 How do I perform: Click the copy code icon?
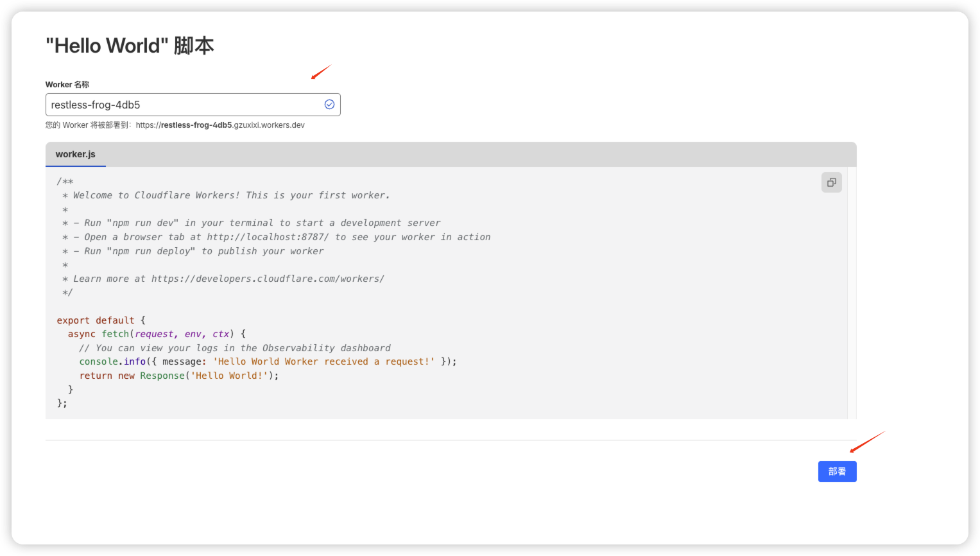[x=831, y=182]
